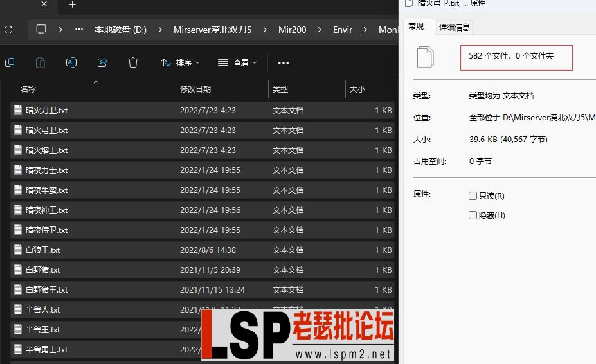
Task: Click the date 2022/8/6 14:38
Action: [208, 250]
